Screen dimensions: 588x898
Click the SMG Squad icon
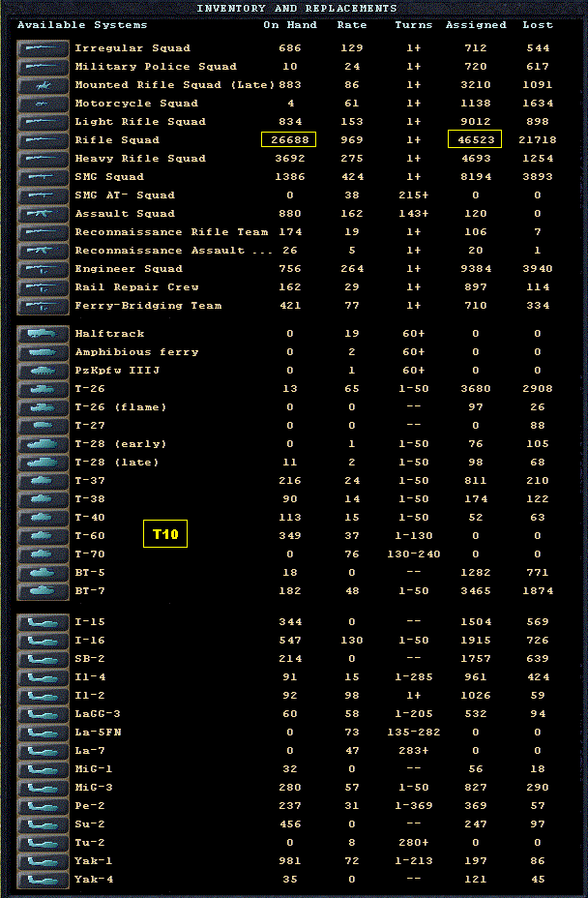(43, 177)
